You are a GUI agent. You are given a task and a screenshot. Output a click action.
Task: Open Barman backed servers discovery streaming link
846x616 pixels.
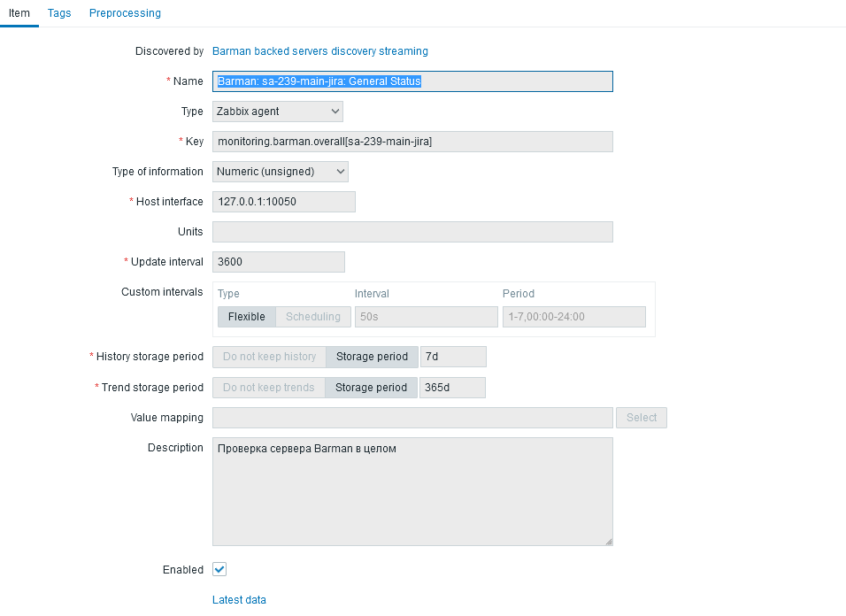(x=320, y=51)
